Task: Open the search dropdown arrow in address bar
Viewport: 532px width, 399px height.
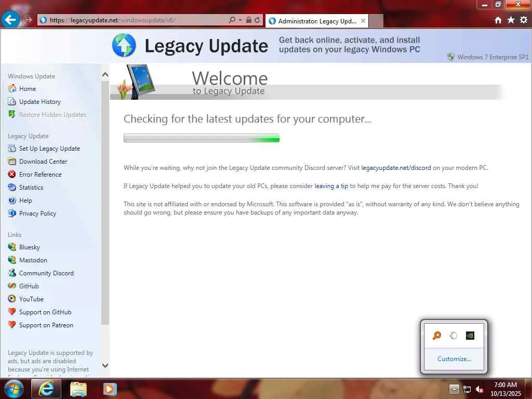Action: 240,20
